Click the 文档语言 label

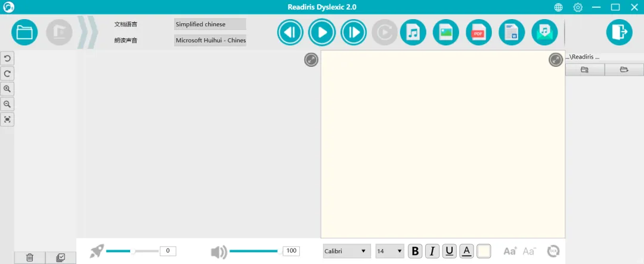coord(126,24)
